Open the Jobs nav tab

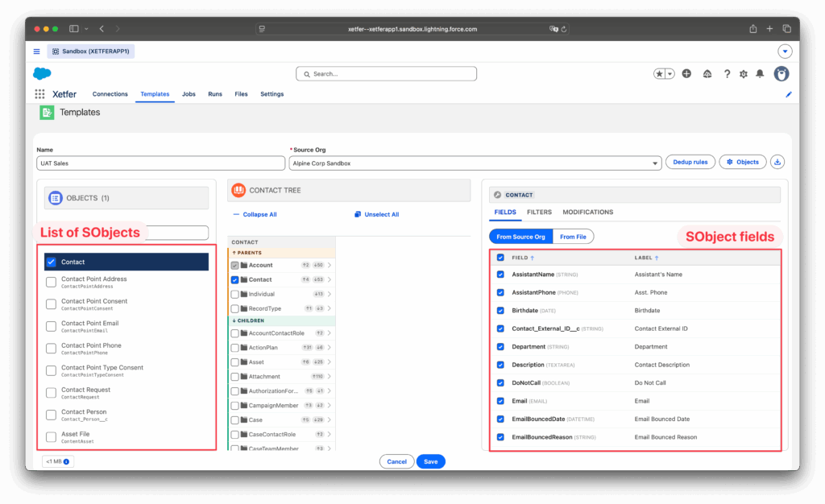point(189,94)
